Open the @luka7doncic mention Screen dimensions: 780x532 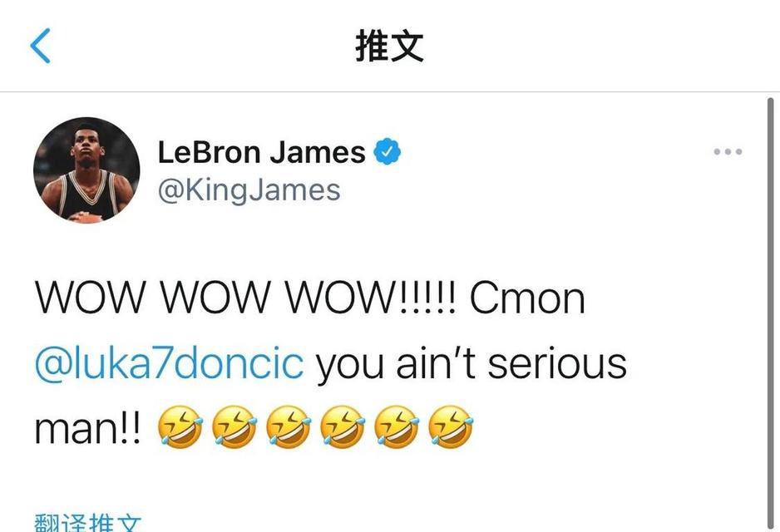pos(169,363)
